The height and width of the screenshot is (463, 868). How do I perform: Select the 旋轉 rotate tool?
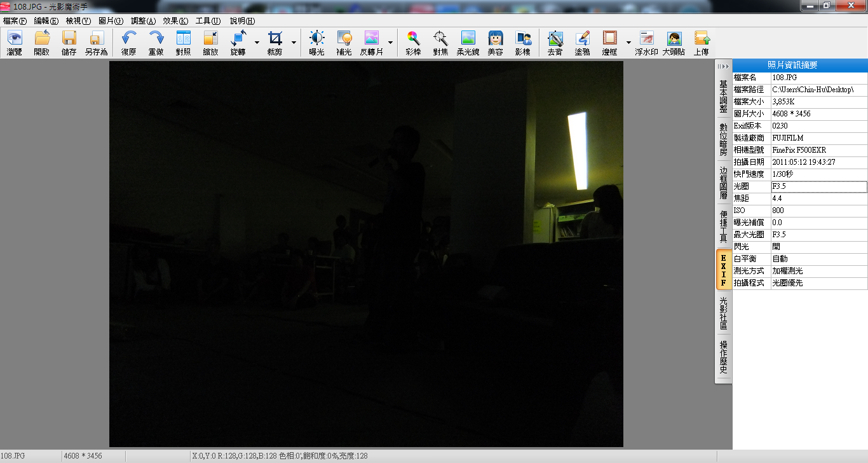(x=238, y=43)
